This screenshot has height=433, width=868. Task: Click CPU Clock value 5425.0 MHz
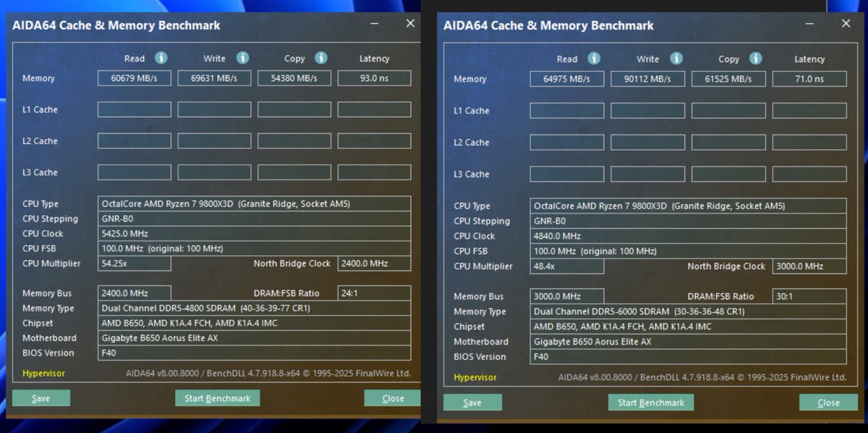click(254, 234)
